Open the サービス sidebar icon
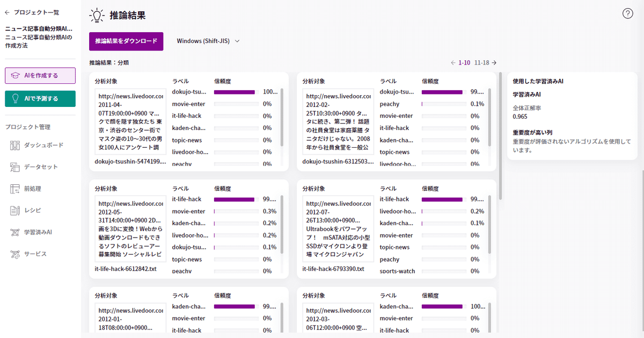Viewport: 644px width, 338px height. pyautogui.click(x=15, y=254)
